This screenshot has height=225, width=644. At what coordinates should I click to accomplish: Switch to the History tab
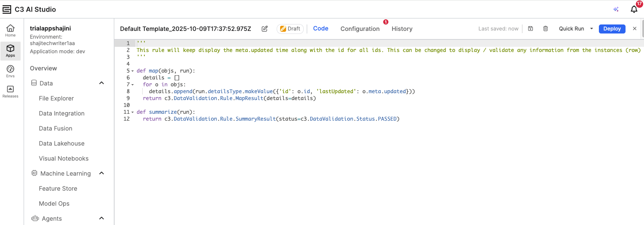(402, 29)
